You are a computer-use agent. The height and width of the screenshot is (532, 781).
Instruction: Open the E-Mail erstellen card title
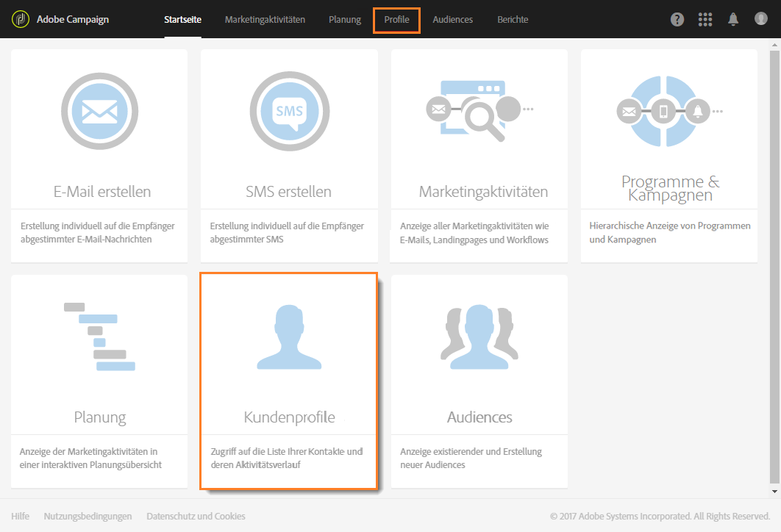tap(102, 192)
